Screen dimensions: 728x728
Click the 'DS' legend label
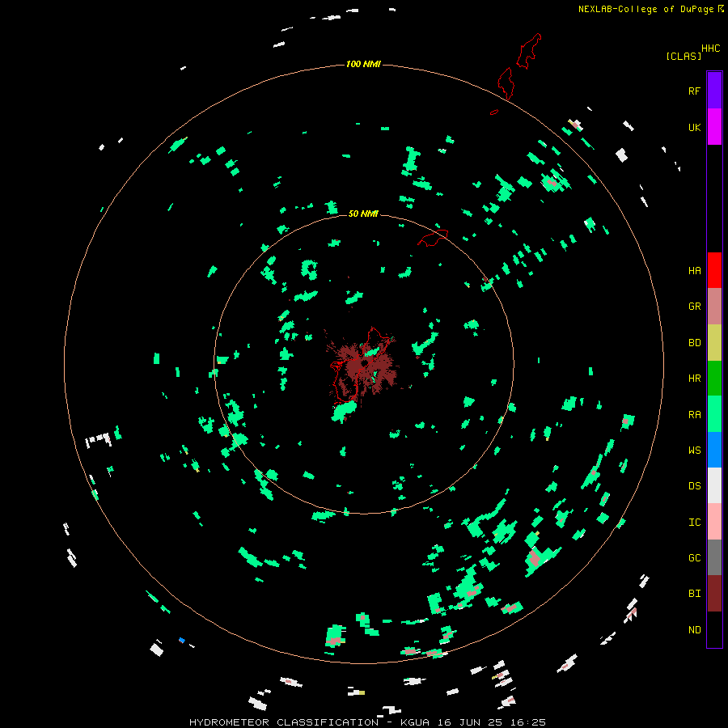(x=695, y=486)
